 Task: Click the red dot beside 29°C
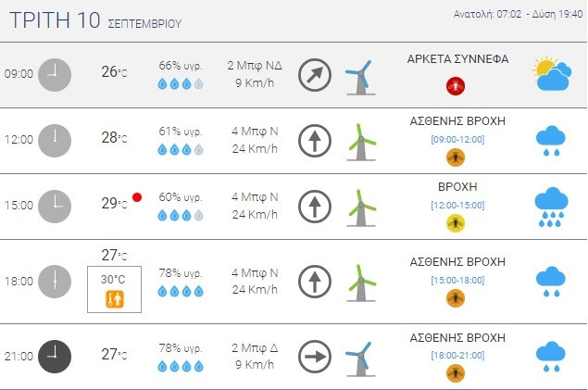(137, 197)
